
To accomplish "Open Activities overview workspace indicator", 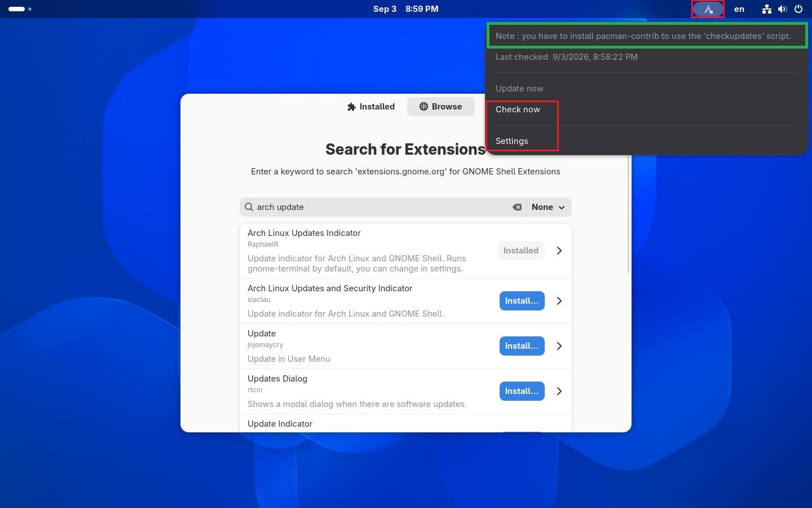I will click(20, 9).
